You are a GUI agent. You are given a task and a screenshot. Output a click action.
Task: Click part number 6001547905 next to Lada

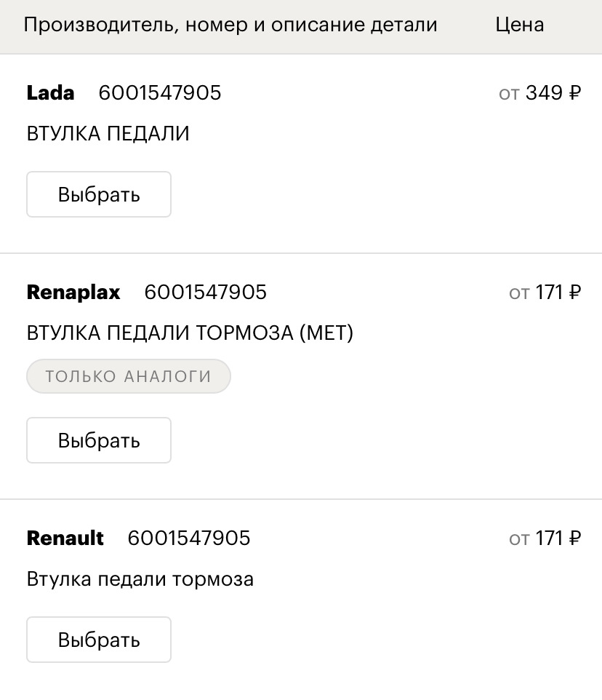click(160, 93)
